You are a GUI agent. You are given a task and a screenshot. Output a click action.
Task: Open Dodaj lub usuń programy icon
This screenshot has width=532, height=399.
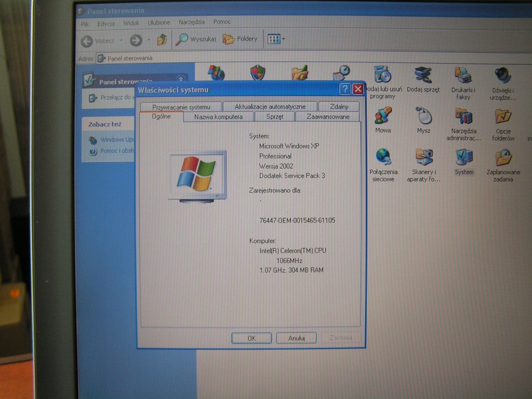coord(383,83)
